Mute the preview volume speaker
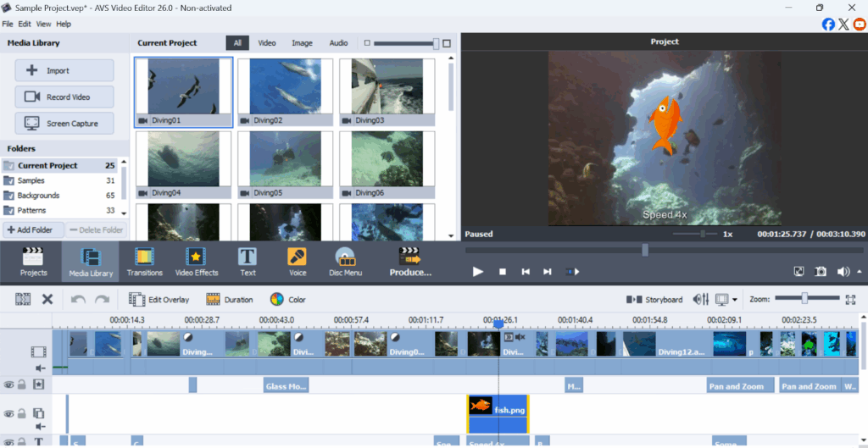 pyautogui.click(x=843, y=271)
